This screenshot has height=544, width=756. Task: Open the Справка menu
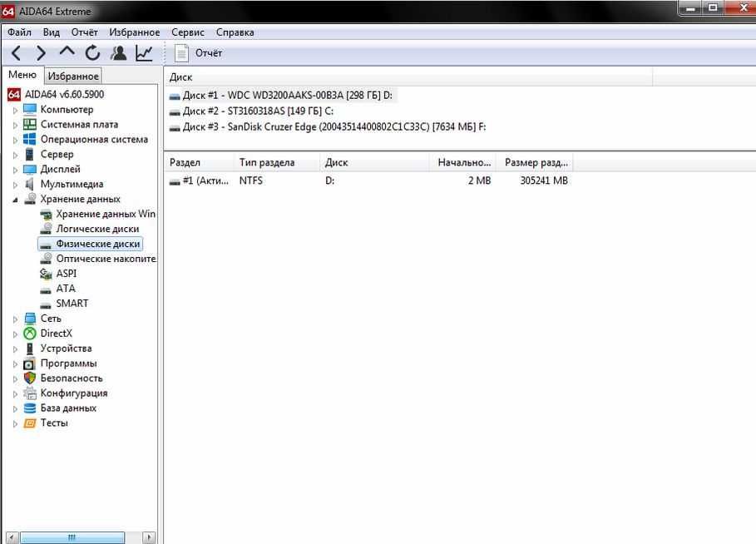235,32
